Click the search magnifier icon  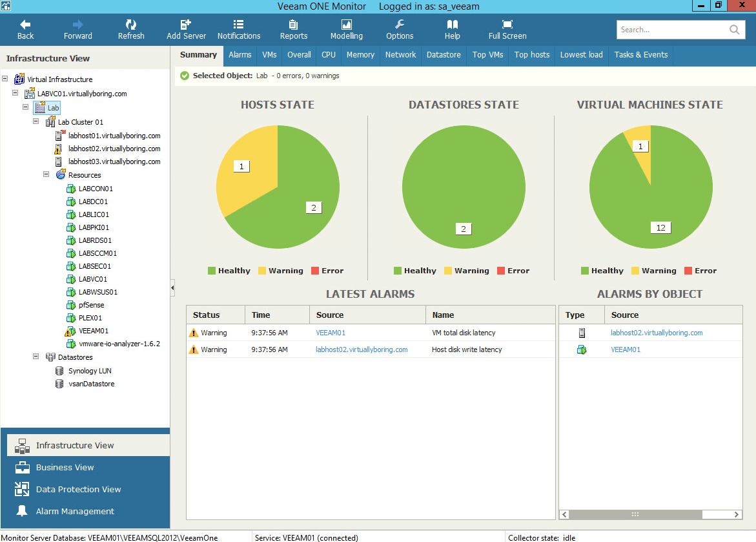tap(734, 30)
